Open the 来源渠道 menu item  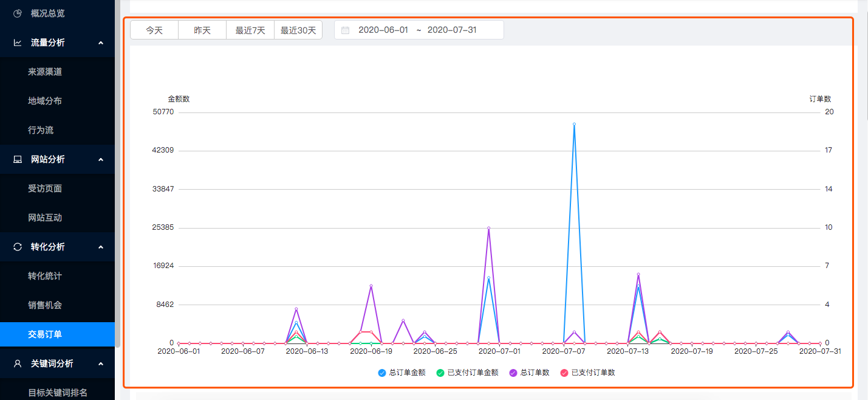tap(45, 72)
